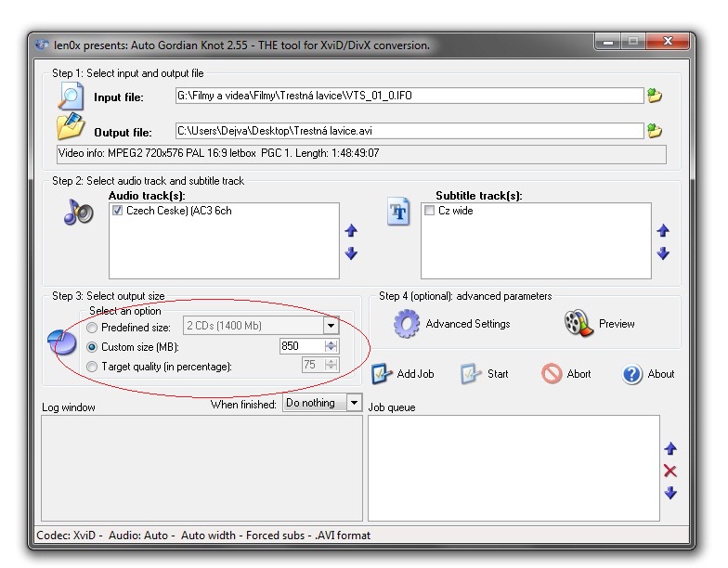Click Abort button text

pos(578,374)
